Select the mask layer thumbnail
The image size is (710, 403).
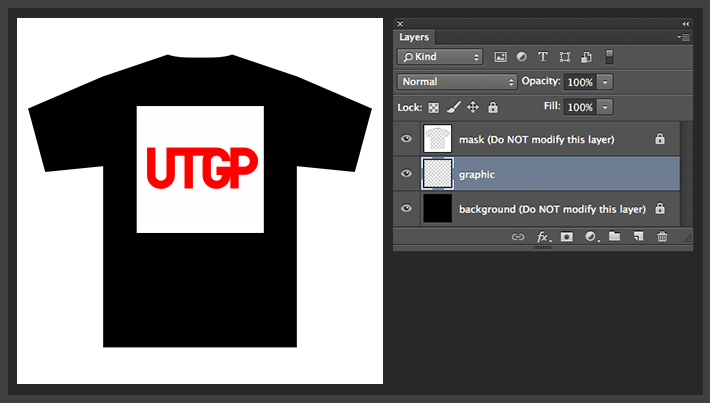coord(438,139)
